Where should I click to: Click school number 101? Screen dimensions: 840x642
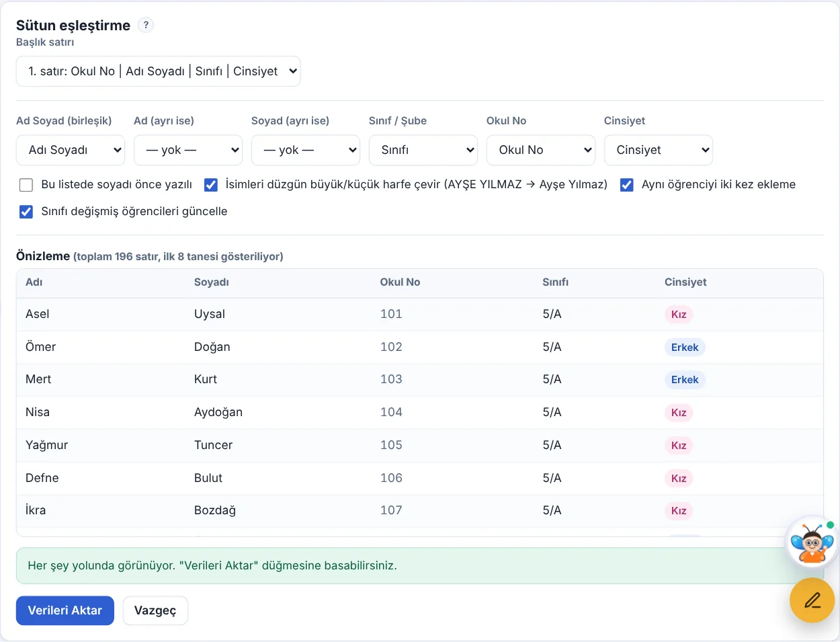coord(391,314)
